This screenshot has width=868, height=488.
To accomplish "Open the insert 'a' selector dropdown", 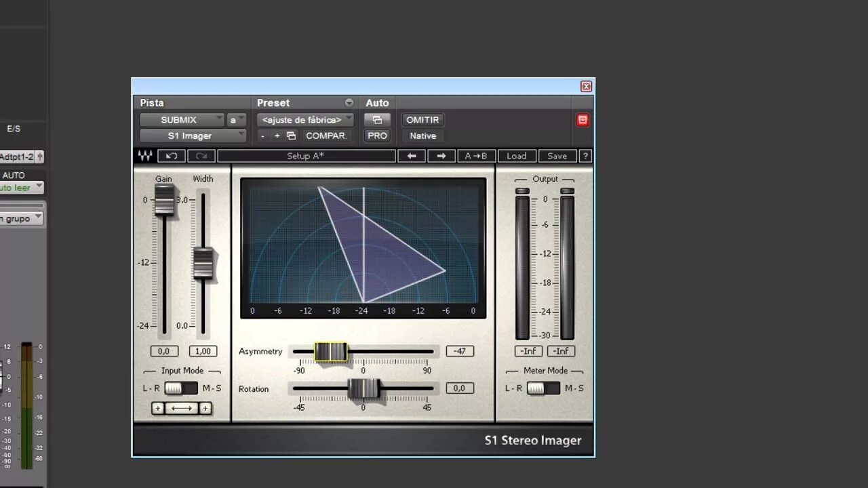I will (236, 120).
